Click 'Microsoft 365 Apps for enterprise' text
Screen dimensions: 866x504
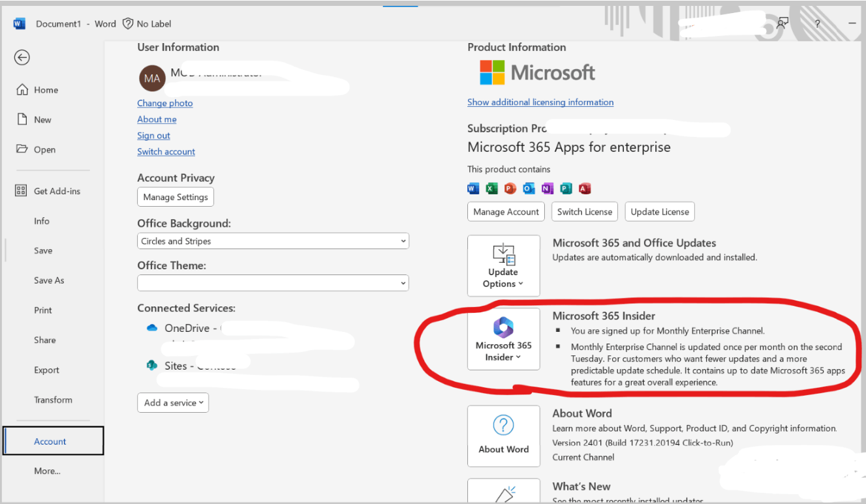point(569,147)
